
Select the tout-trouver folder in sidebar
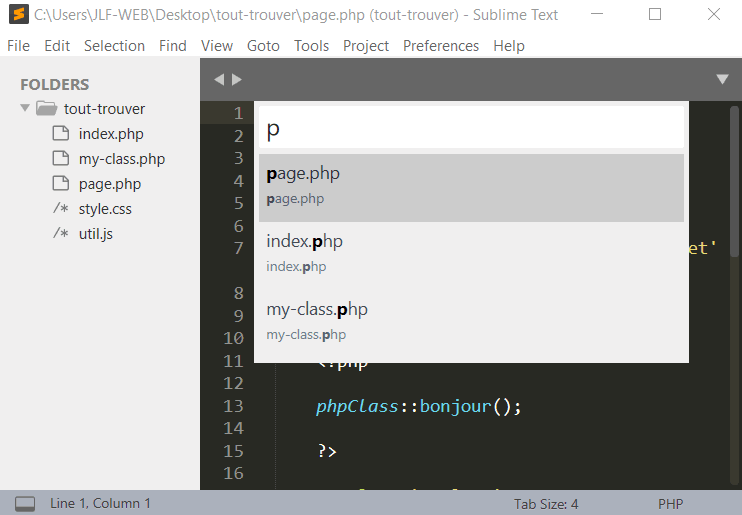(104, 109)
